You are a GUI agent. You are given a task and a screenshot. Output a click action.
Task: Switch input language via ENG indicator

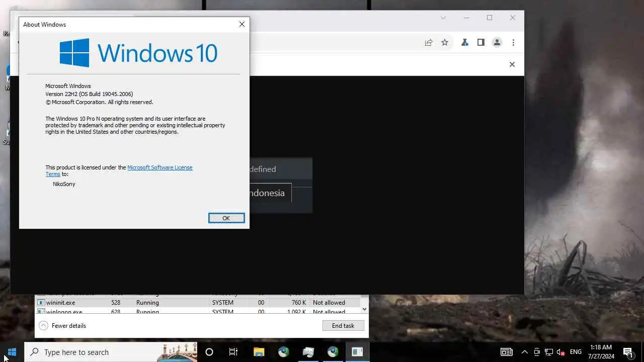(576, 352)
